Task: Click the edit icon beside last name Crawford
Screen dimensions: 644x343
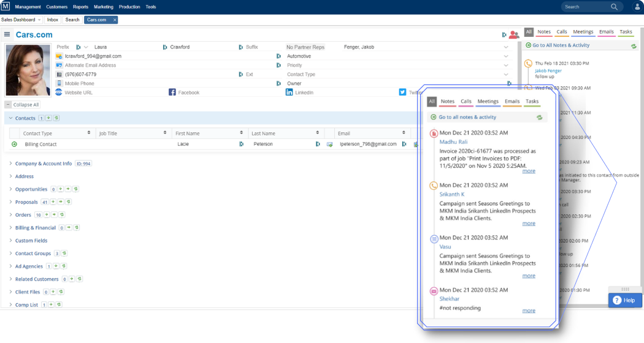Action: 165,47
